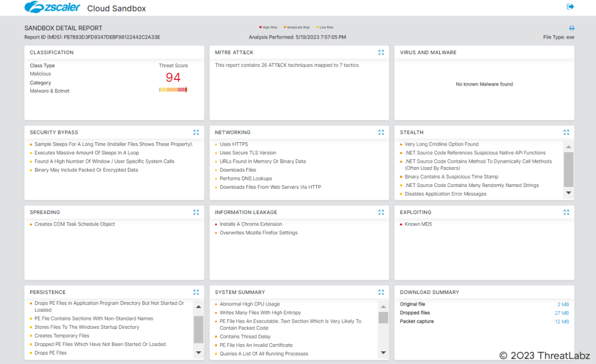Click the logout icon at top right
Image resolution: width=596 pixels, height=364 pixels.
click(570, 7)
